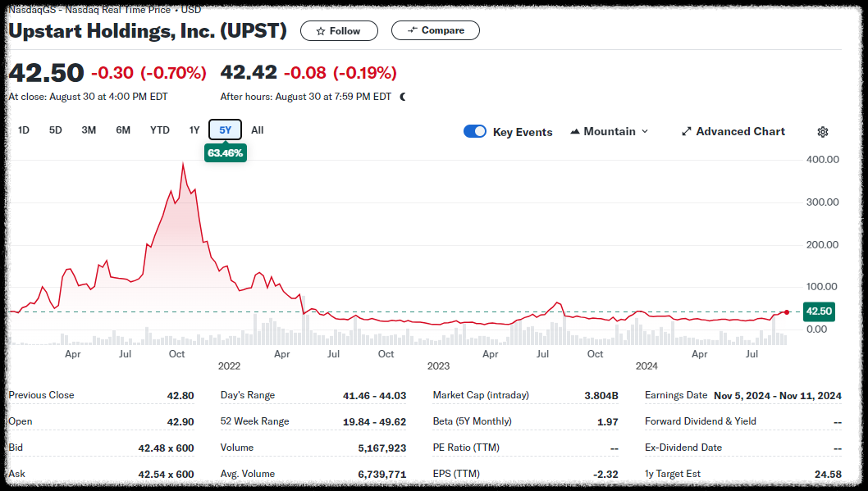Click the Compare button
Screen dimensions: 868x491
[436, 30]
